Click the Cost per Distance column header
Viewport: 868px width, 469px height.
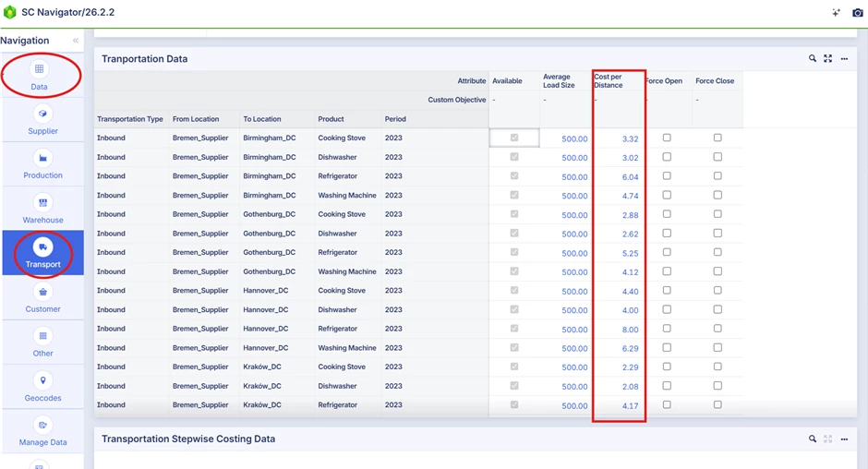609,81
